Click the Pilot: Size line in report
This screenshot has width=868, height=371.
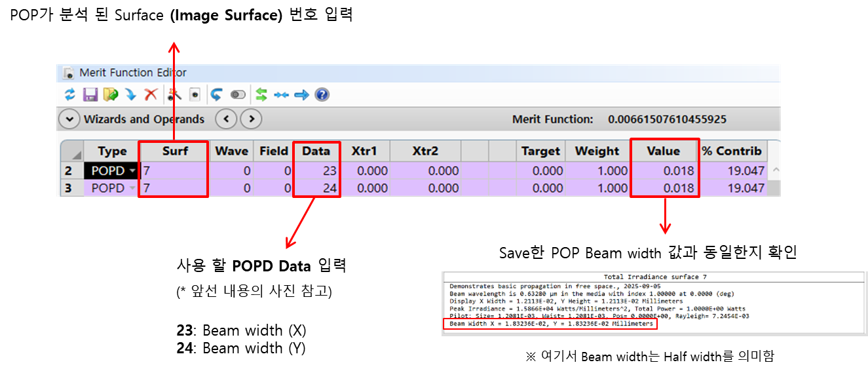click(599, 316)
